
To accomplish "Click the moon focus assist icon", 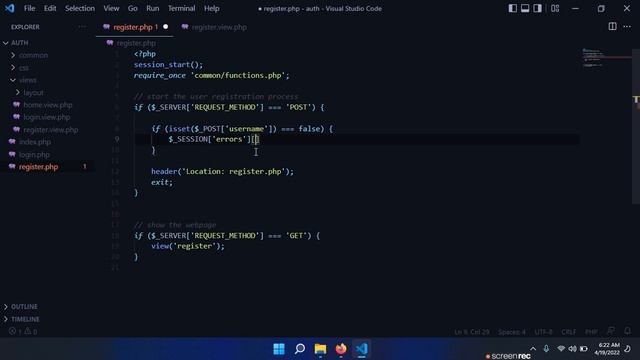I will [627, 349].
